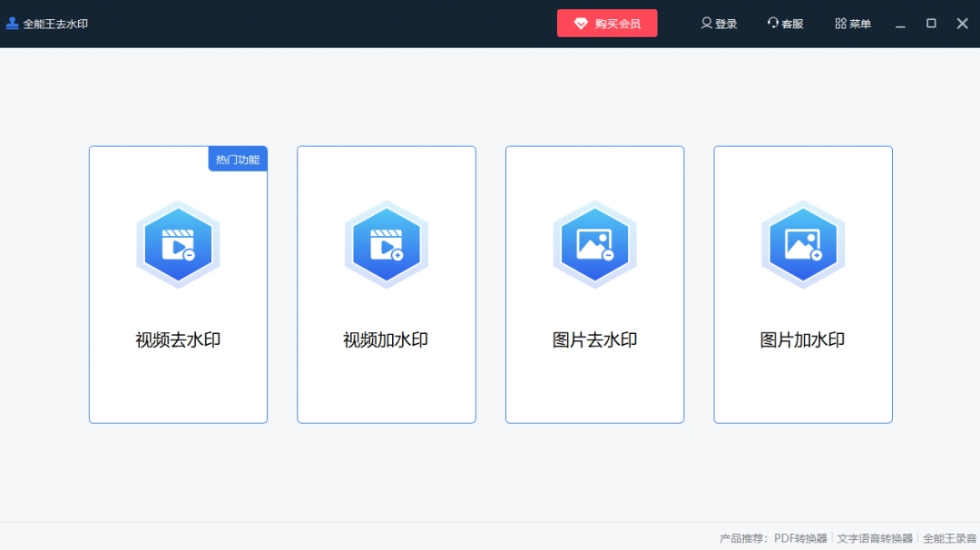Open the 客服 customer service headset icon

click(772, 23)
